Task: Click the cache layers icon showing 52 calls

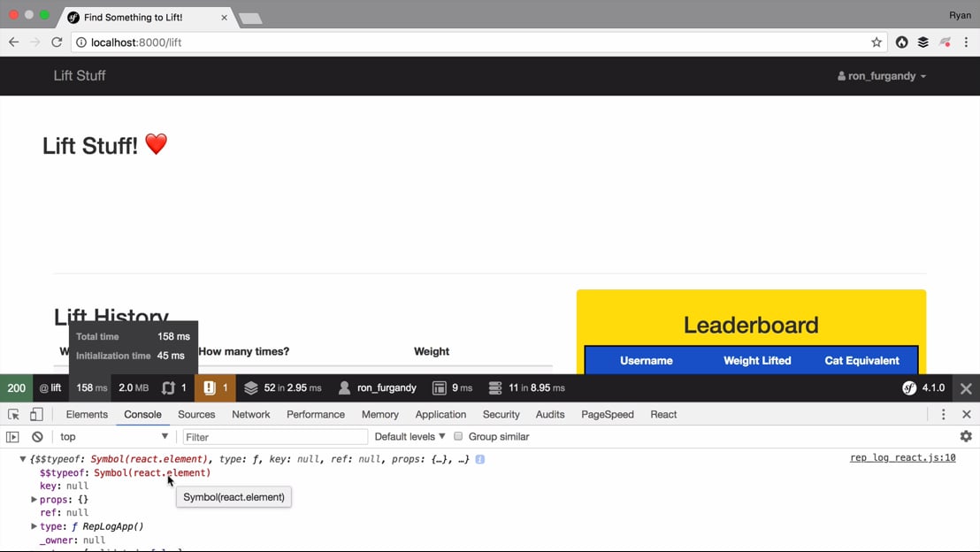Action: tap(250, 387)
